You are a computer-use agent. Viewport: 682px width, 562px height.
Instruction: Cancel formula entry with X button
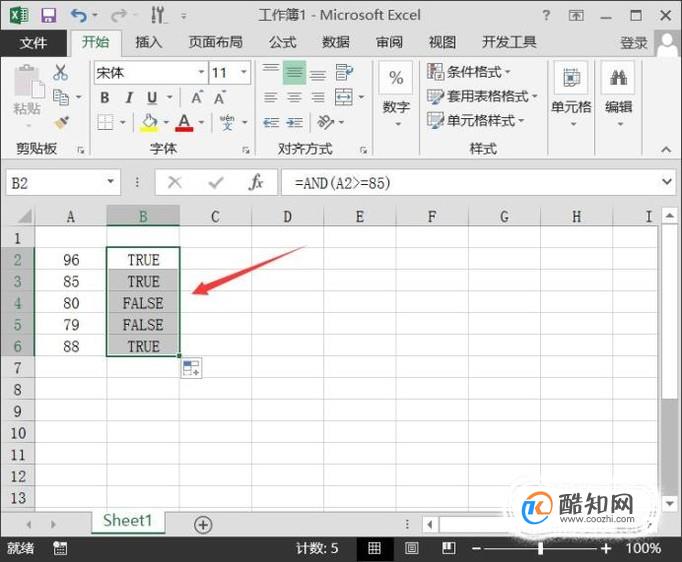175,182
